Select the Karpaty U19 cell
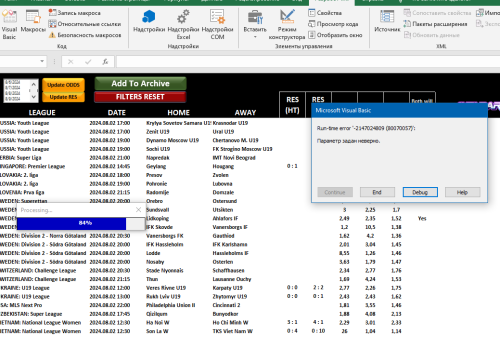500x363 pixels. pos(228,288)
